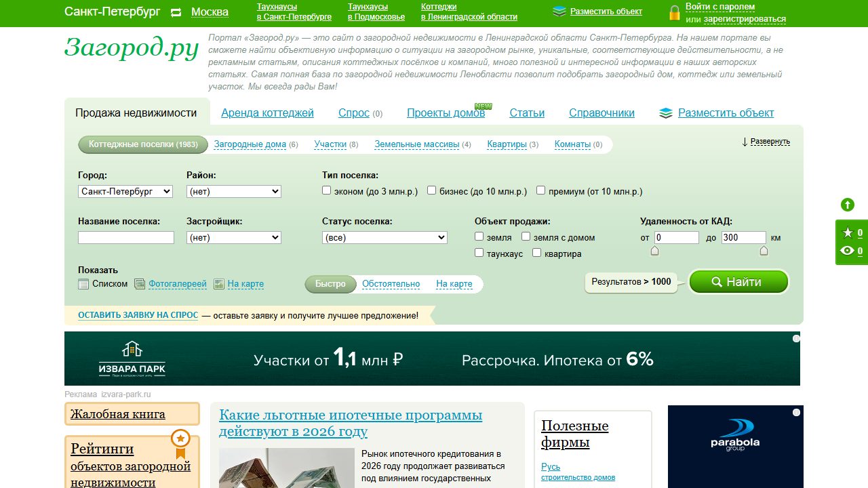Select the Загородные дома category tab
The width and height of the screenshot is (868, 488).
[250, 144]
